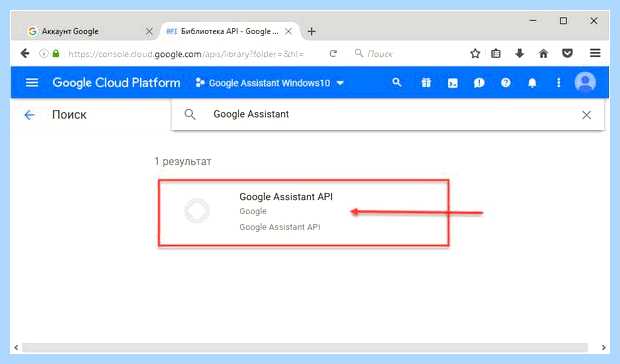Open the Google Assistant API result
The image size is (620, 364).
(303, 213)
